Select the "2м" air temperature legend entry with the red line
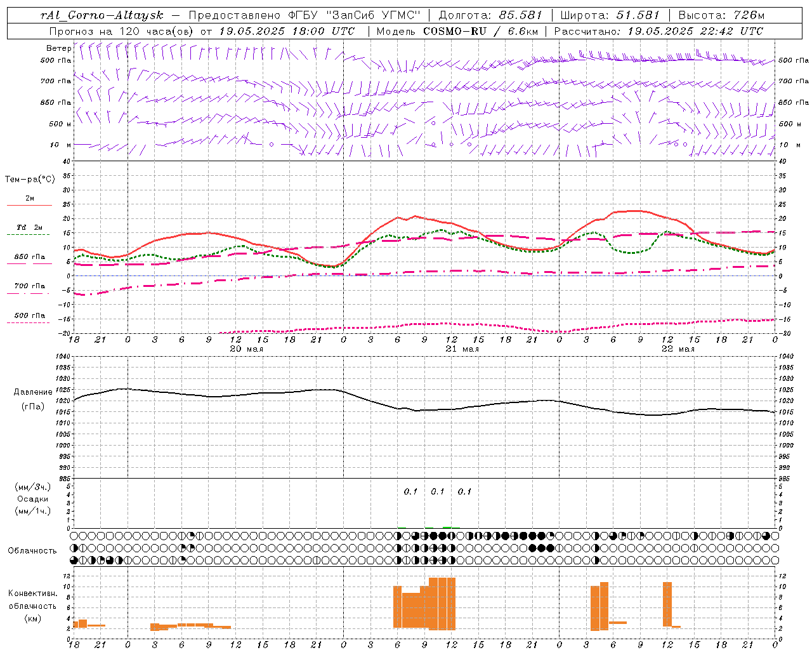This screenshot has height=650, width=812. (x=30, y=199)
